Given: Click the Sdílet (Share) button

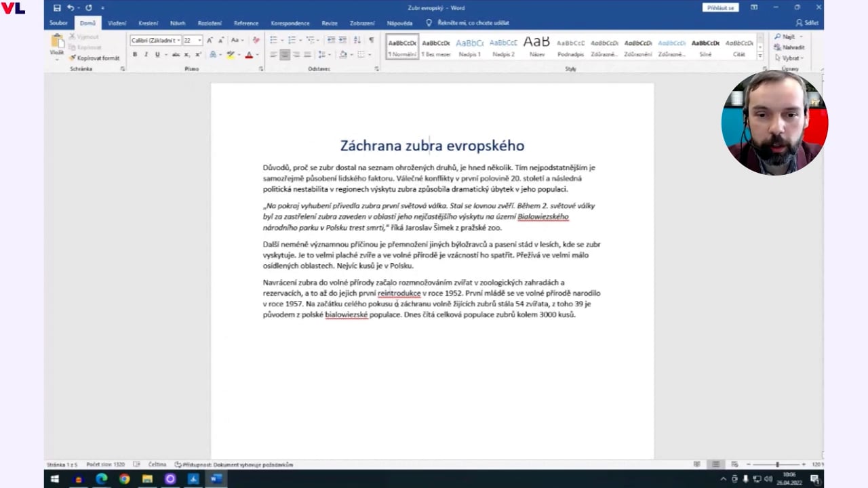Looking at the screenshot, I should 807,23.
